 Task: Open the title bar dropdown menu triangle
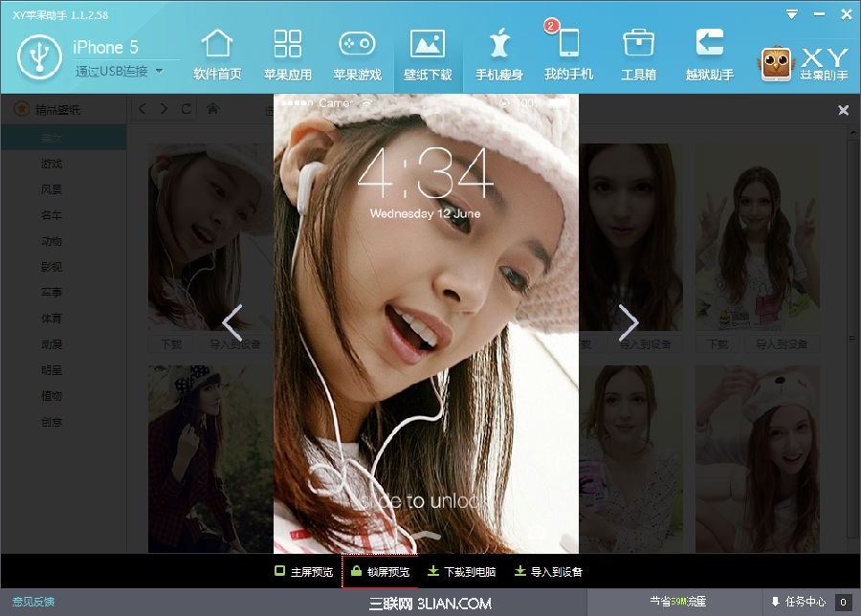792,14
